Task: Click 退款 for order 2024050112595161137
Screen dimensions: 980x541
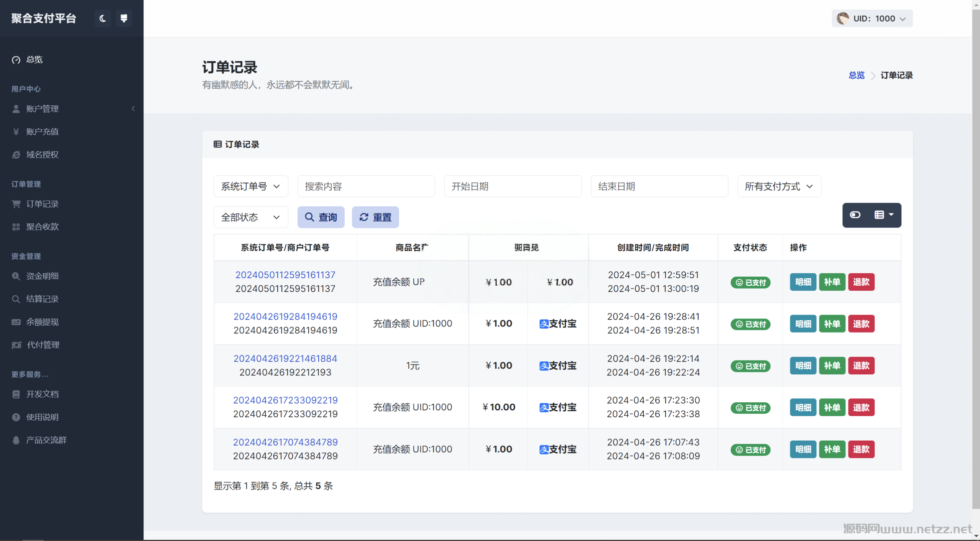Action: click(861, 282)
